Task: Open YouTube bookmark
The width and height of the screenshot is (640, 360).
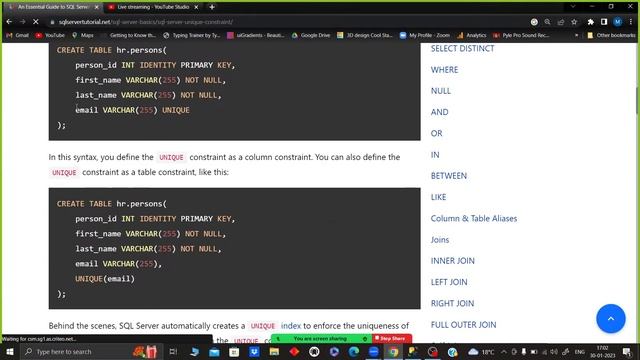Action: coord(50,36)
